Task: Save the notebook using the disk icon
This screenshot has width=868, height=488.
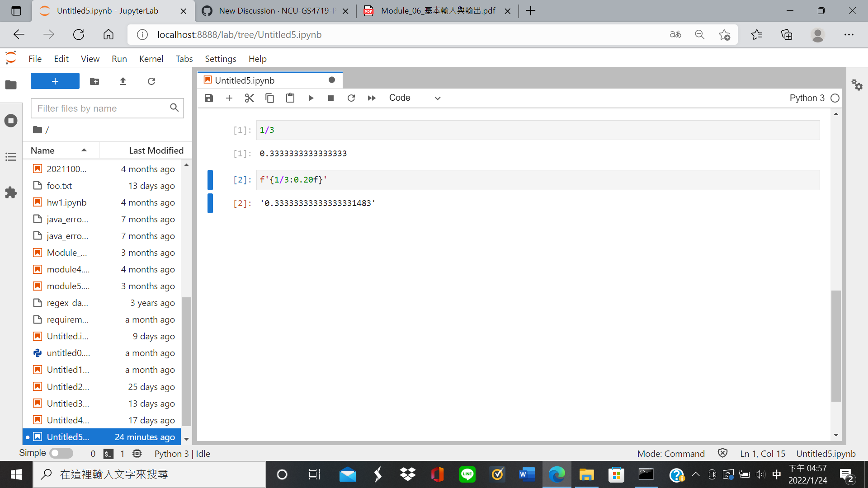Action: (x=208, y=98)
